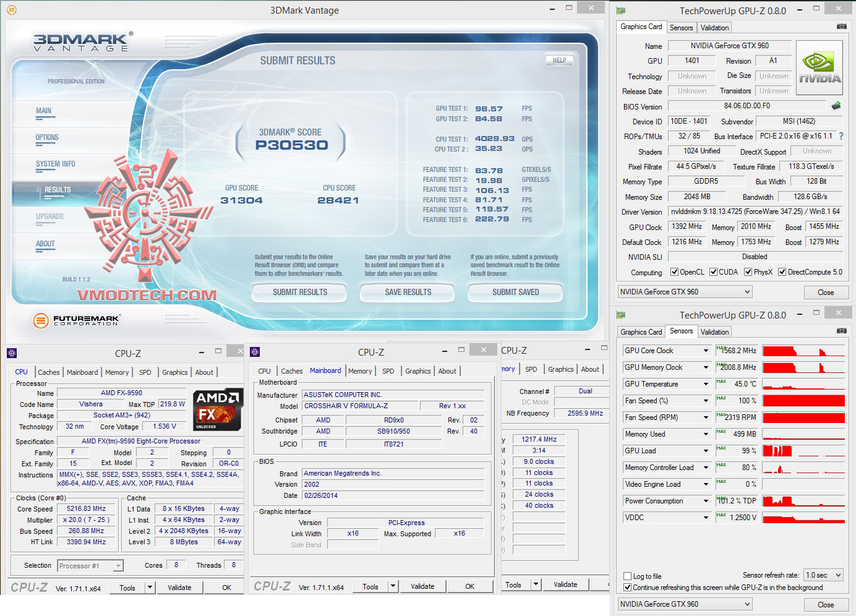The width and height of the screenshot is (856, 616).
Task: Click the Futuremark Corporation logo
Action: pyautogui.click(x=76, y=320)
